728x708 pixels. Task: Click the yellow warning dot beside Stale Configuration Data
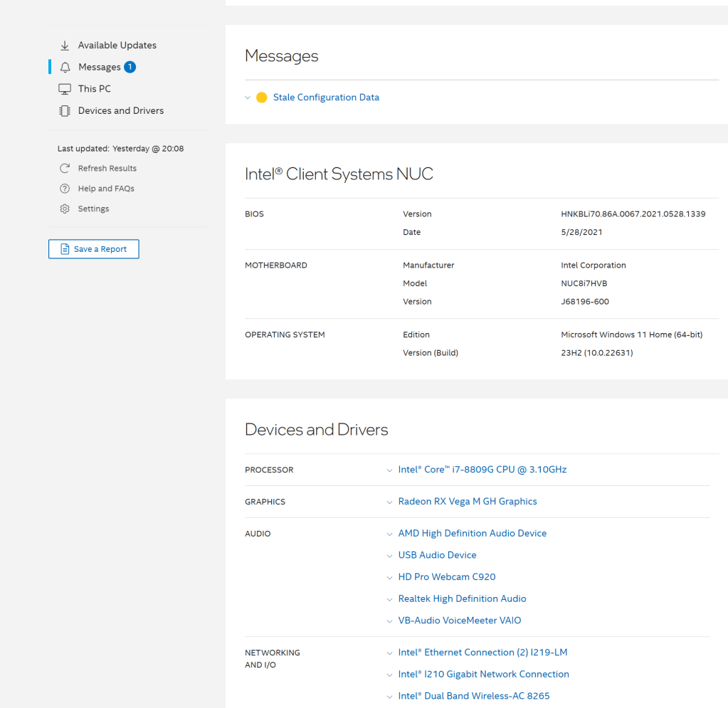point(262,97)
